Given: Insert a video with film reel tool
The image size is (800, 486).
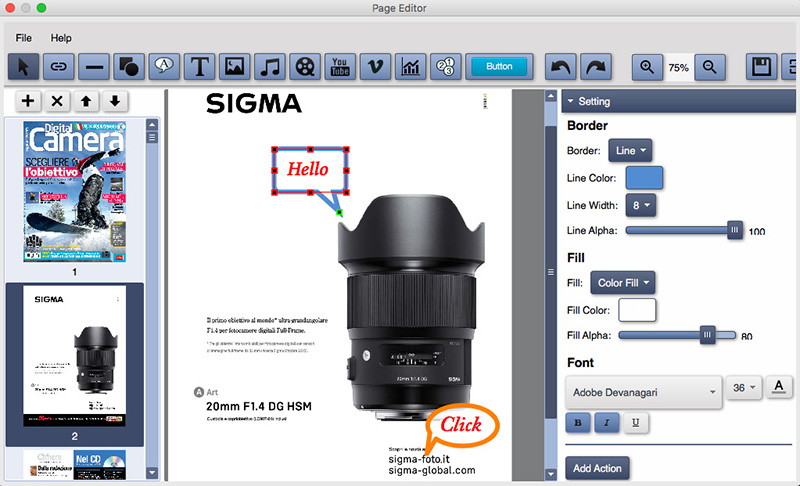Looking at the screenshot, I should (305, 67).
